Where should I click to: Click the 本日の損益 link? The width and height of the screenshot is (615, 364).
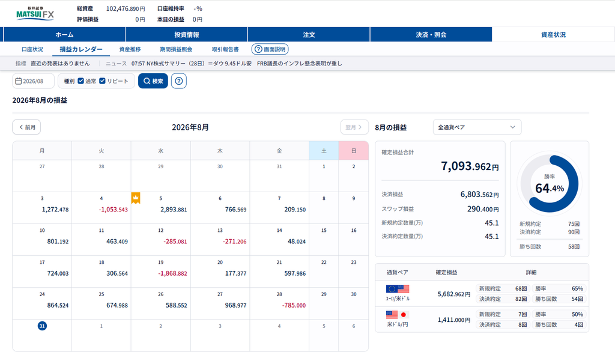click(171, 19)
